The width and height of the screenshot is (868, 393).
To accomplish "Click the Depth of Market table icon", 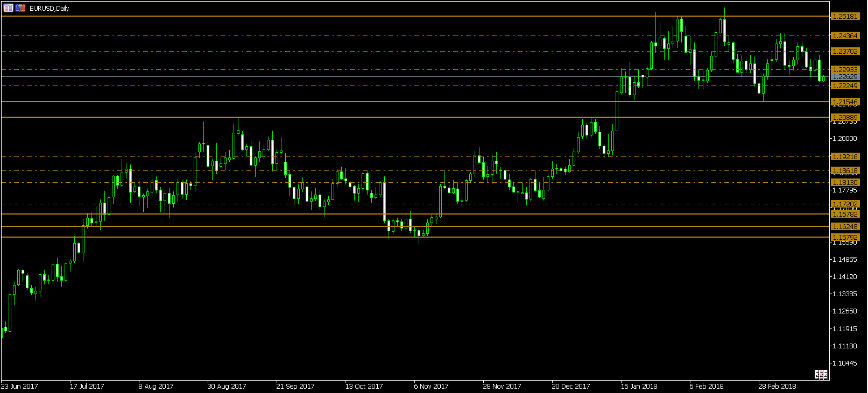I will coord(9,8).
